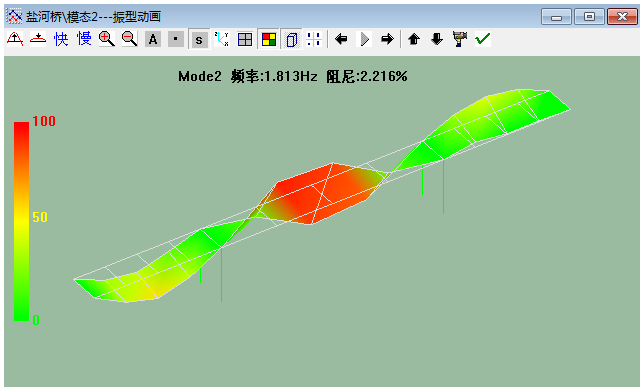Screen dimensions: 643x390
Task: Click the up arrow toolbar button
Action: tap(414, 39)
